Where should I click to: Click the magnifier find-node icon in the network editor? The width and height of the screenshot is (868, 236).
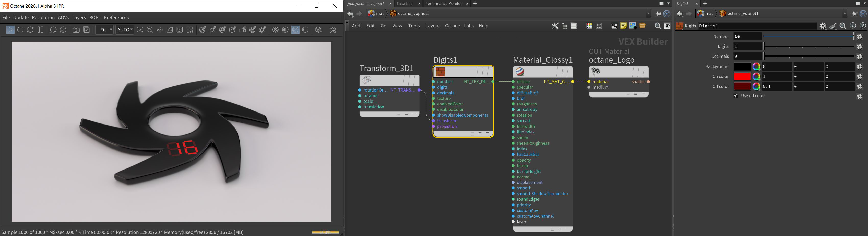pyautogui.click(x=657, y=26)
